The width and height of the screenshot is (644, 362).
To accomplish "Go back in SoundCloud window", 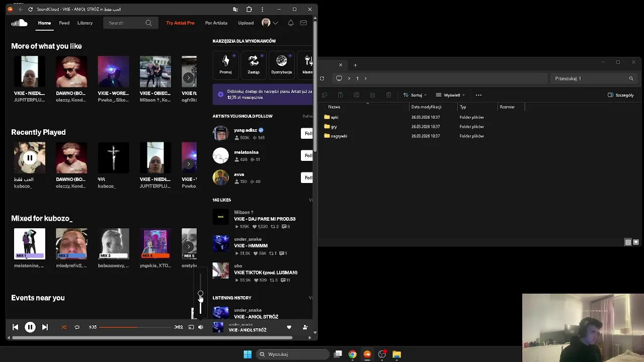I will coord(21,9).
